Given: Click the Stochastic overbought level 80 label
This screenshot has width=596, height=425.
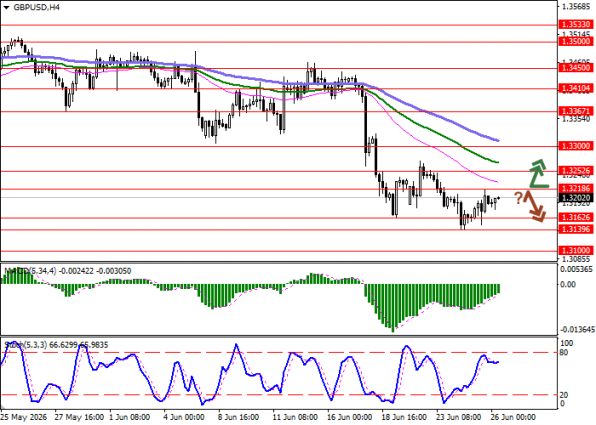Looking at the screenshot, I should coord(565,353).
